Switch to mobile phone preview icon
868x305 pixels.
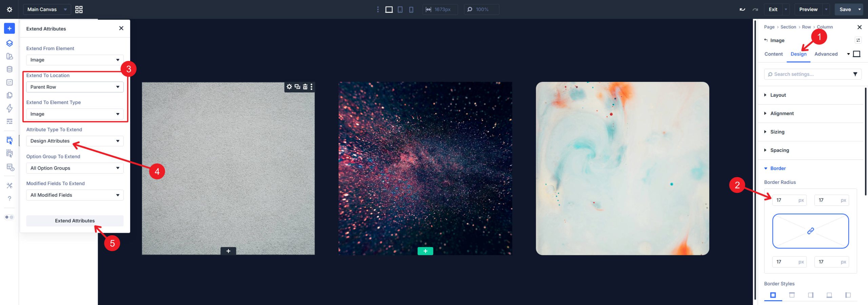pos(411,9)
